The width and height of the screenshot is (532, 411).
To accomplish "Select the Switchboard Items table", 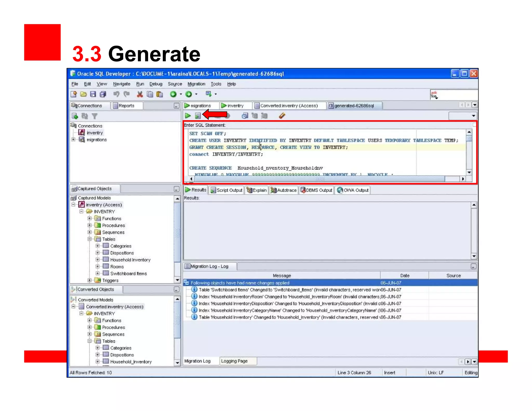I will (x=129, y=274).
